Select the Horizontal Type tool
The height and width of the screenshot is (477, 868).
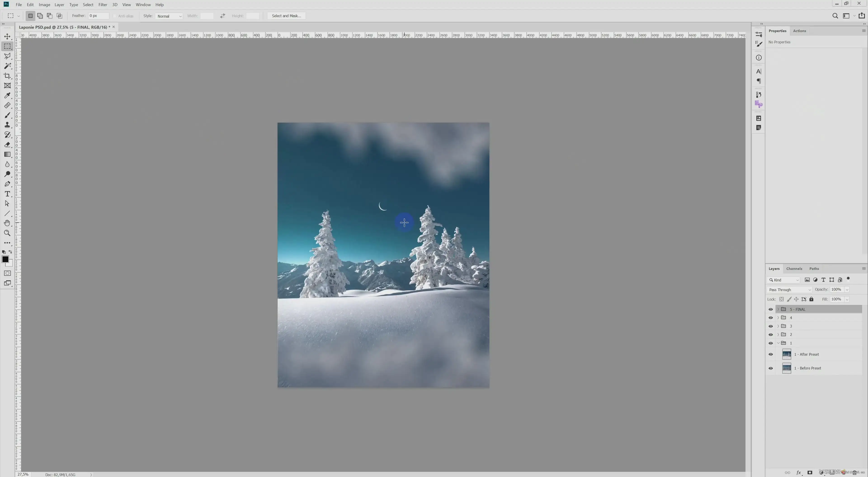7,194
